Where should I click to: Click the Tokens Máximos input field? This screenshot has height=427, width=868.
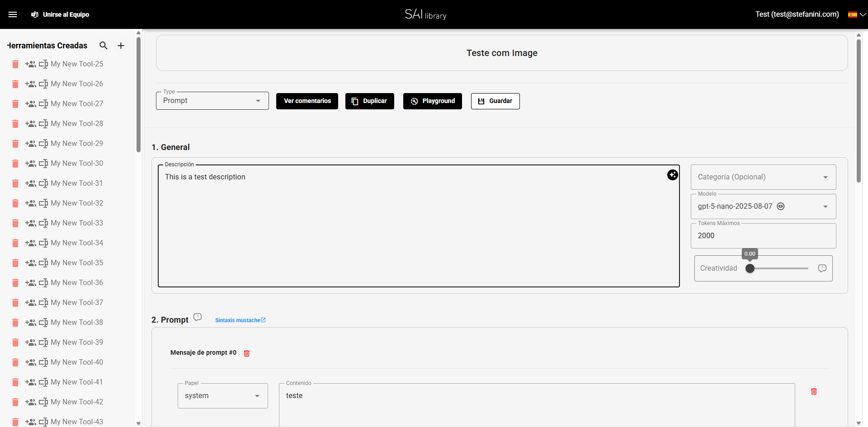point(763,236)
